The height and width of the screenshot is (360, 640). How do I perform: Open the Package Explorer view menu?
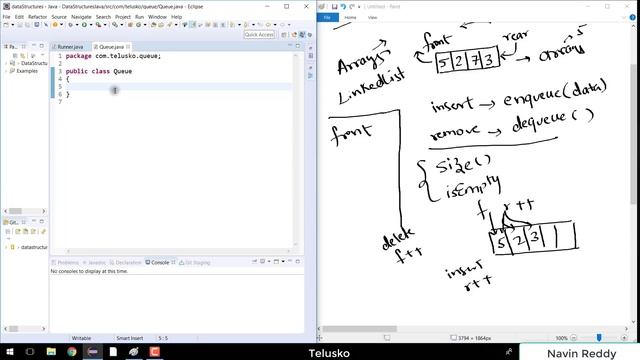(x=42, y=55)
